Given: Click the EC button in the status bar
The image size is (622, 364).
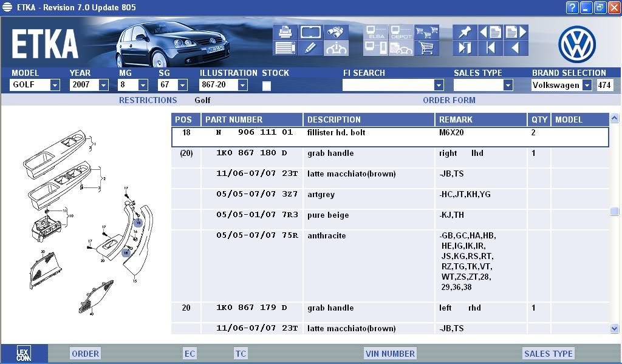Looking at the screenshot, I should point(190,354).
